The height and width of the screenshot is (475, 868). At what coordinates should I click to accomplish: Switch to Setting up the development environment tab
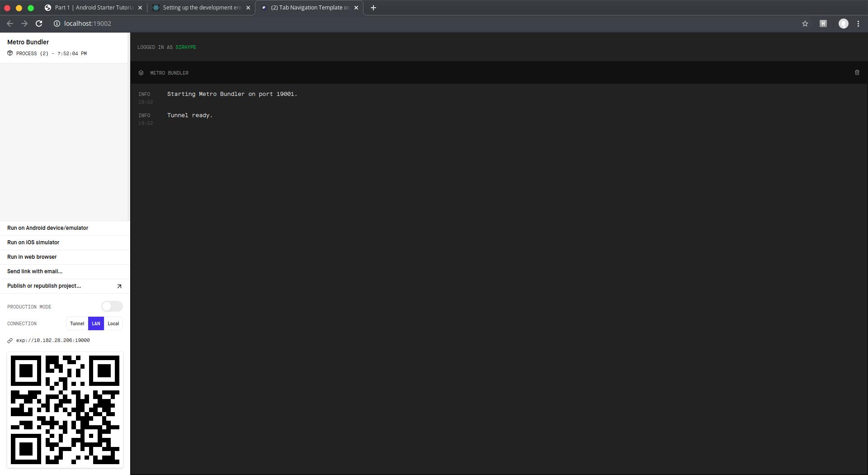[201, 8]
